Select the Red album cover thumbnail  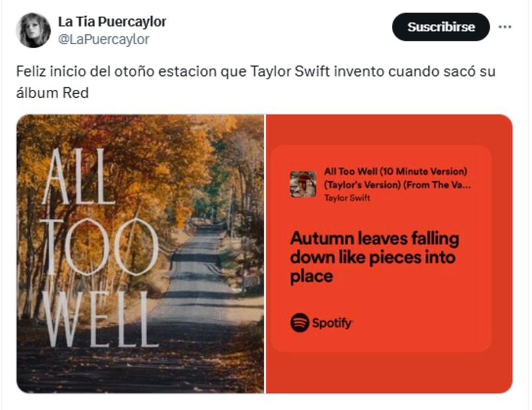tap(303, 184)
